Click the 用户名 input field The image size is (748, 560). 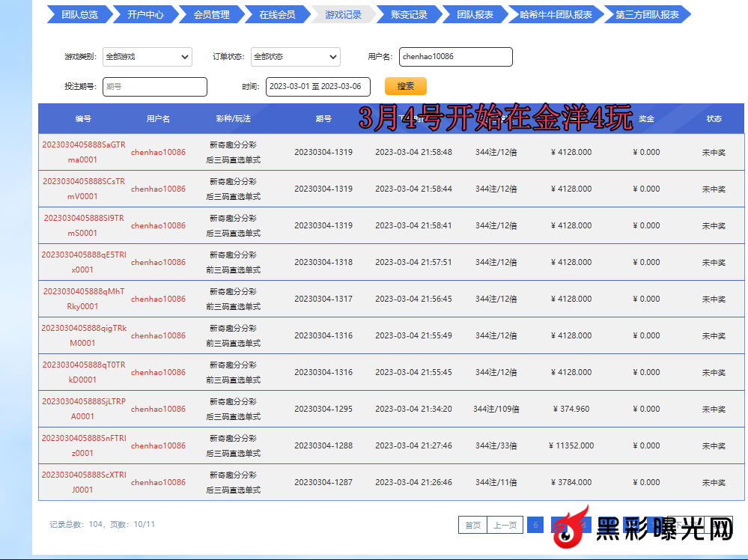[455, 56]
